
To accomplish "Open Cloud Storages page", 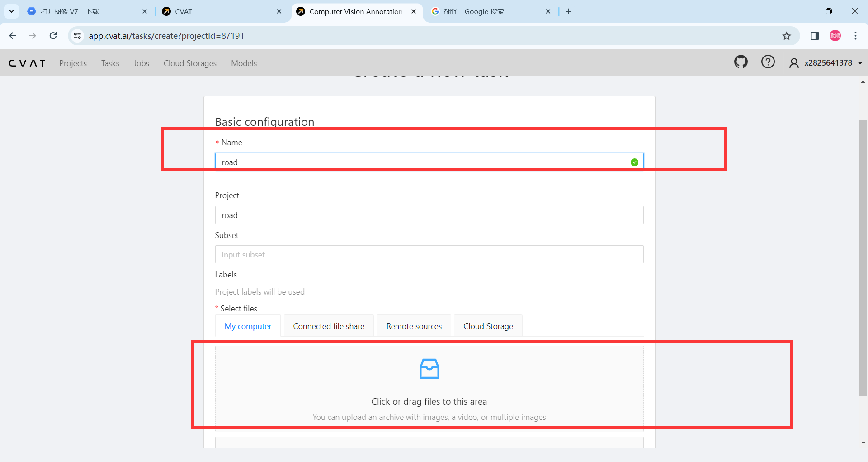I will point(190,63).
